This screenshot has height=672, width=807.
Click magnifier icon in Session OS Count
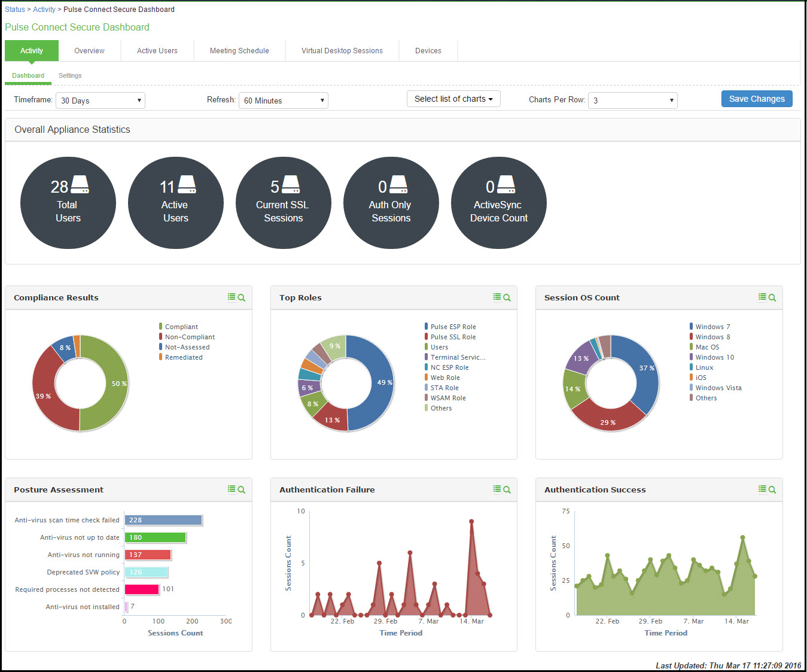(772, 297)
